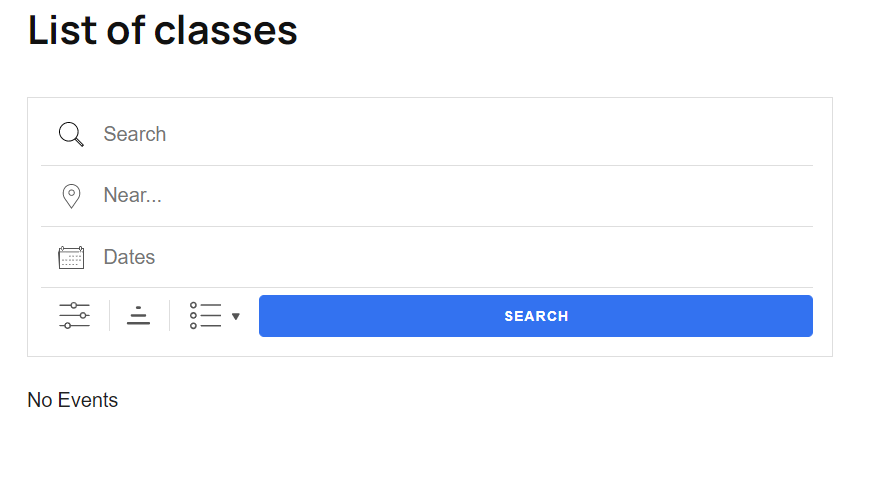Click the magnifying glass search icon
871x477 pixels.
point(71,134)
